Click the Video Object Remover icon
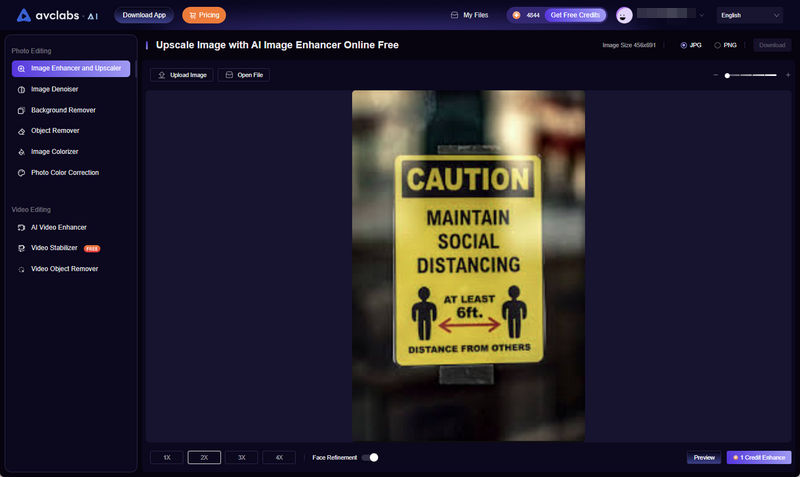This screenshot has width=800, height=477. [22, 269]
